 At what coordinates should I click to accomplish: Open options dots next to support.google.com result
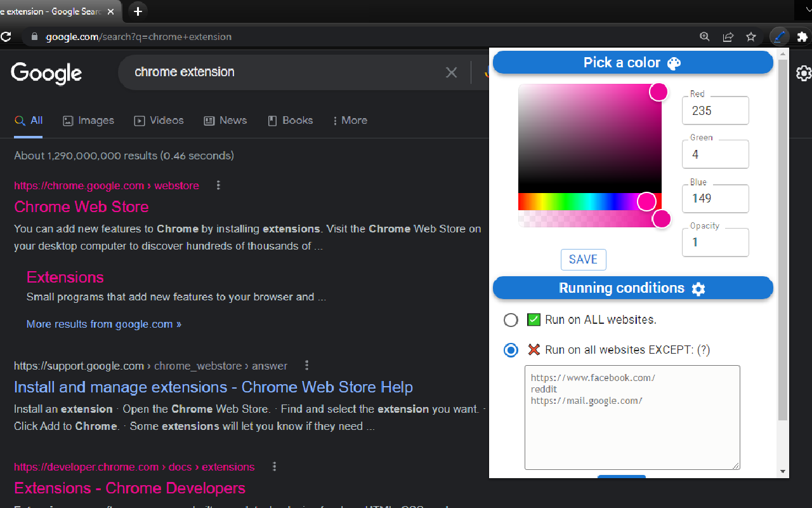tap(306, 365)
